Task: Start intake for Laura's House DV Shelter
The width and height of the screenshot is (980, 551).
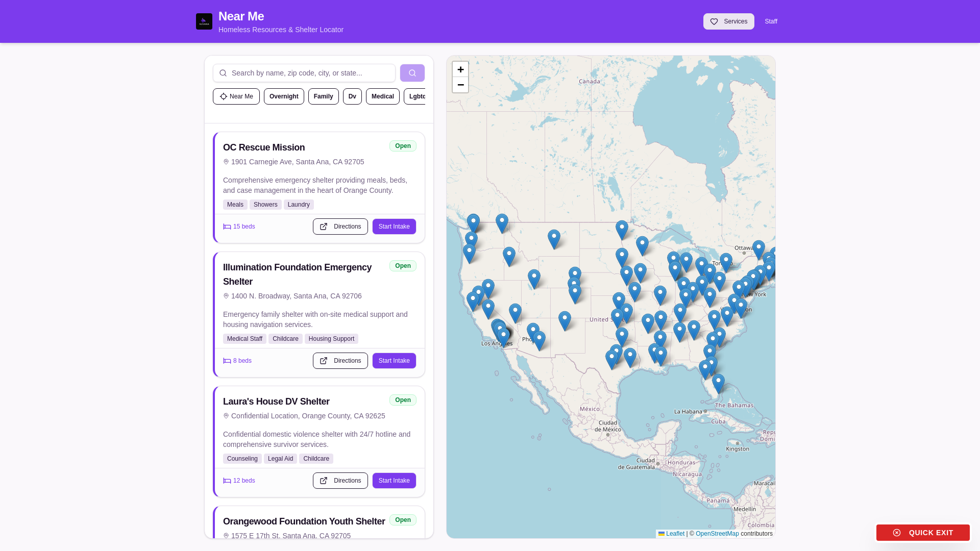Action: tap(394, 481)
